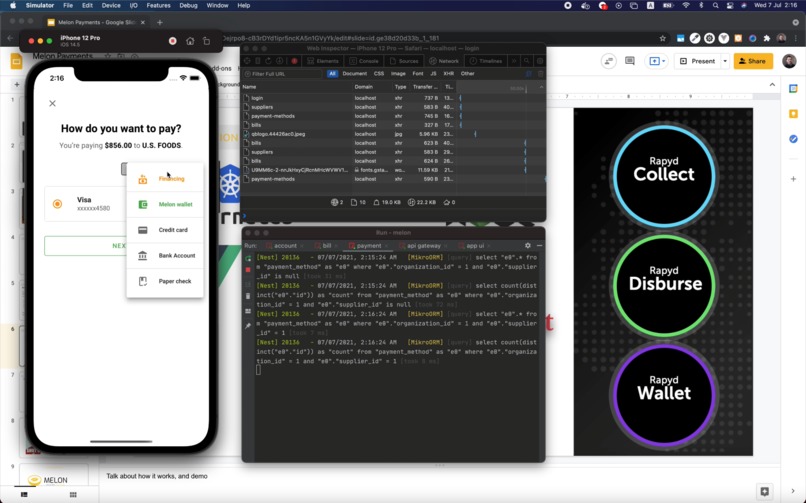Click the Web Inspector reload page icon
Image resolution: width=806 pixels, height=503 pixels.
(268, 61)
